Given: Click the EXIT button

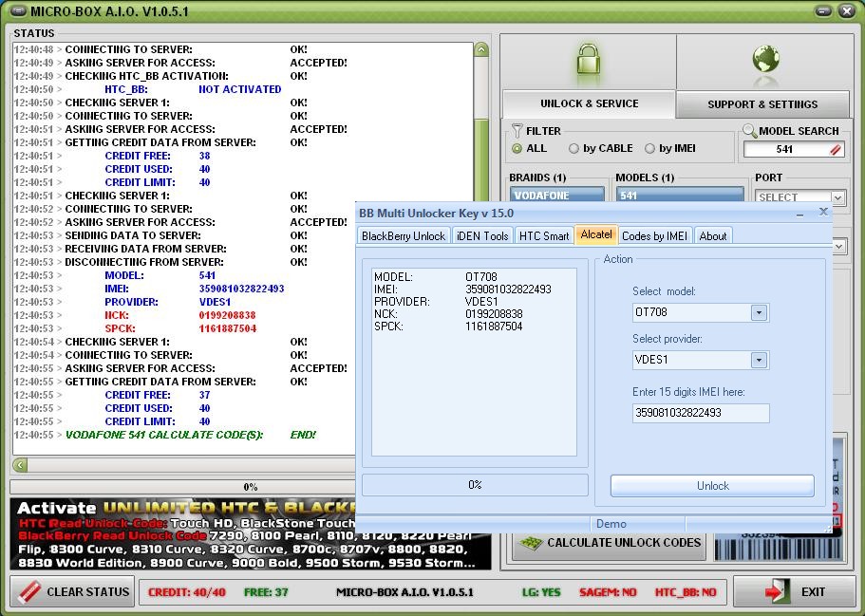Looking at the screenshot, I should [x=795, y=591].
